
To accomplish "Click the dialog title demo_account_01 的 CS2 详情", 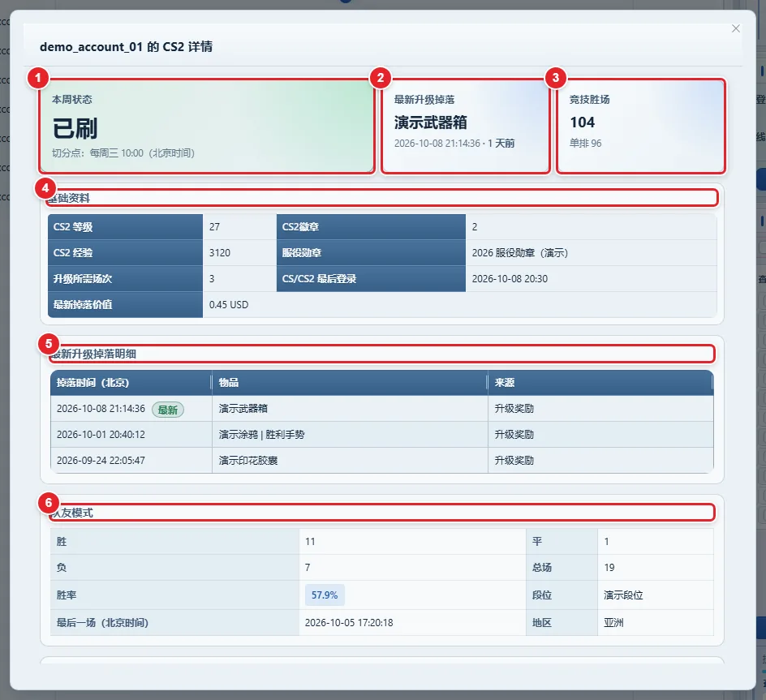I will 126,47.
